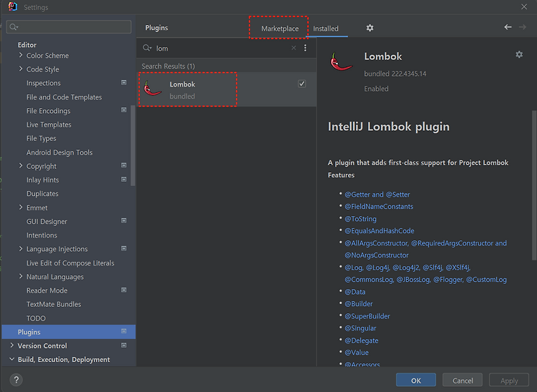
Task: Click project-level icon next to Inlay Hints
Action: click(124, 180)
